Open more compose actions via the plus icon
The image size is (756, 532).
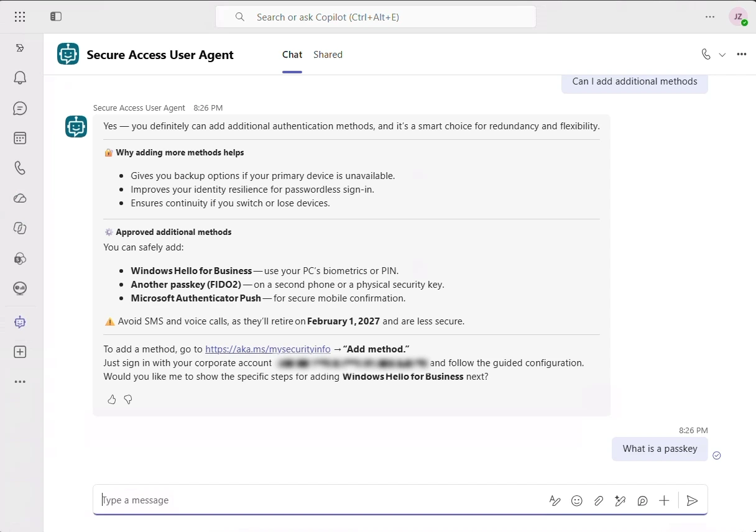[664, 501]
